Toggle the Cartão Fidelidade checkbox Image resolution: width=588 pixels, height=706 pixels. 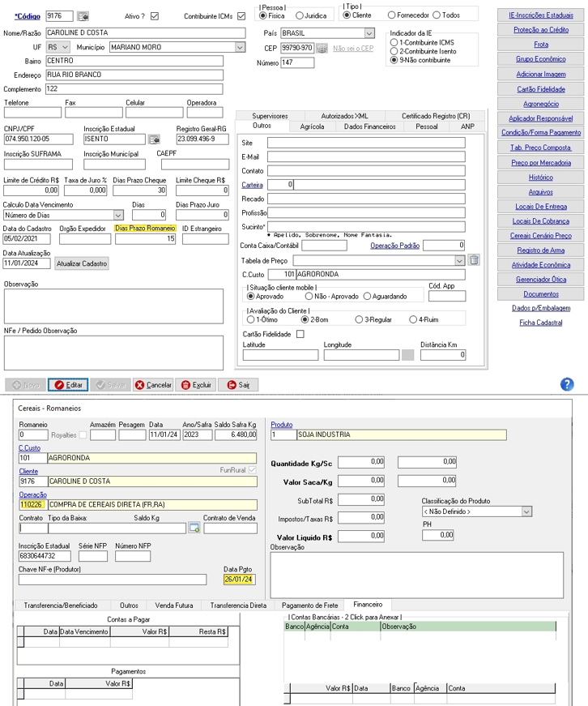[300, 334]
